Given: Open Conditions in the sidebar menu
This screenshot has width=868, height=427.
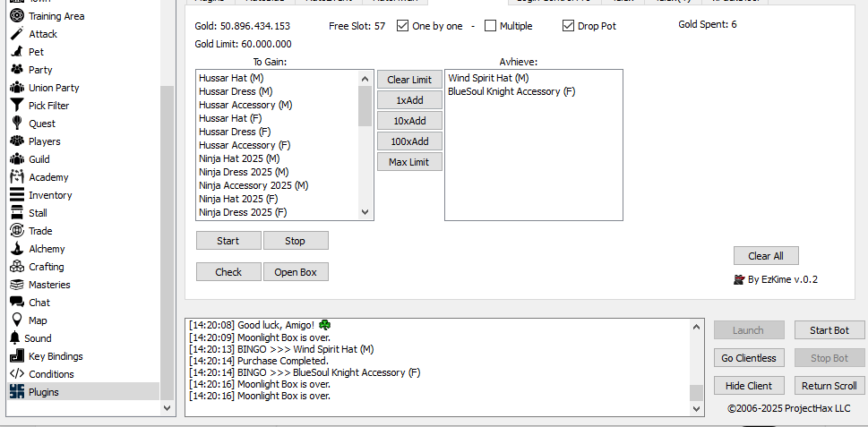Looking at the screenshot, I should [51, 374].
